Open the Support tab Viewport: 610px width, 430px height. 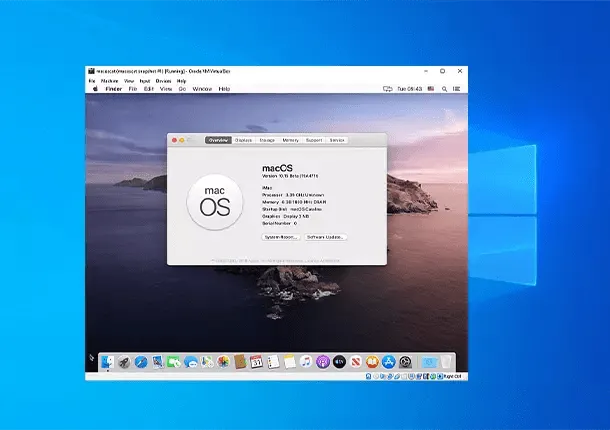coord(314,140)
